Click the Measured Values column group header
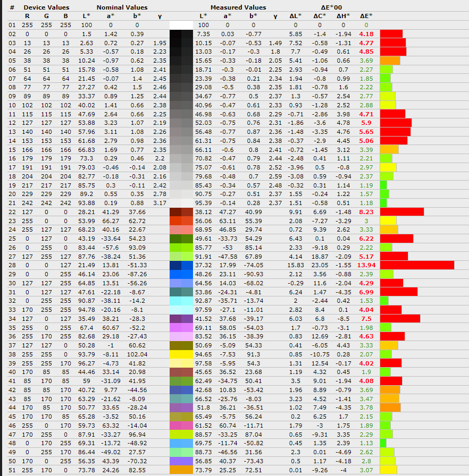The height and width of the screenshot is (476, 469). pos(238,7)
